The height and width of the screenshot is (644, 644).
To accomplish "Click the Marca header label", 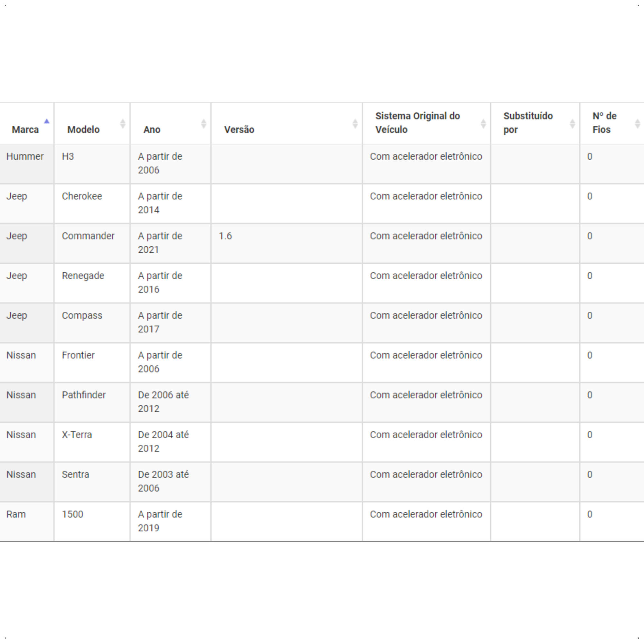I will point(25,130).
